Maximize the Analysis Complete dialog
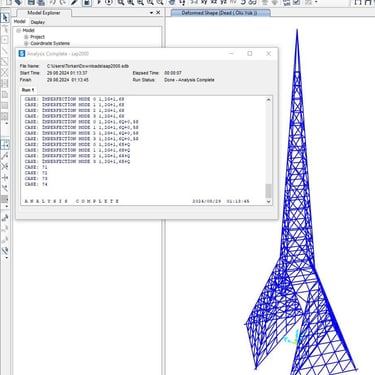375x375 pixels. point(250,54)
